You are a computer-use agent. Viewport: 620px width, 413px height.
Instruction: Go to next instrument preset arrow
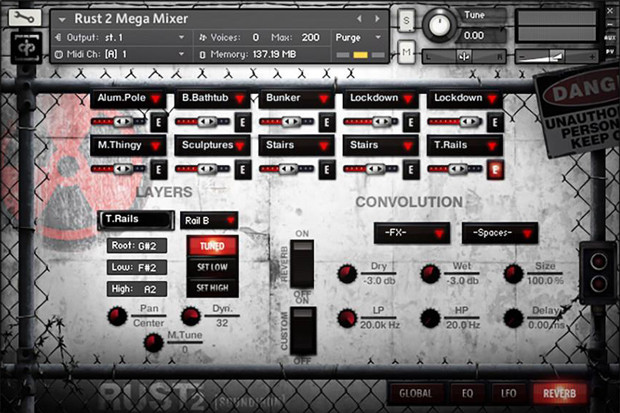(377, 19)
